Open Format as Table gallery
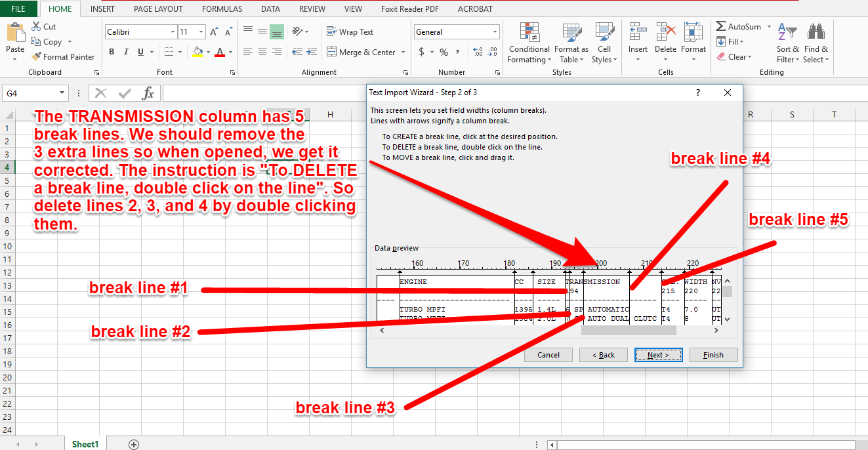Viewport: 868px width, 450px height. point(571,43)
